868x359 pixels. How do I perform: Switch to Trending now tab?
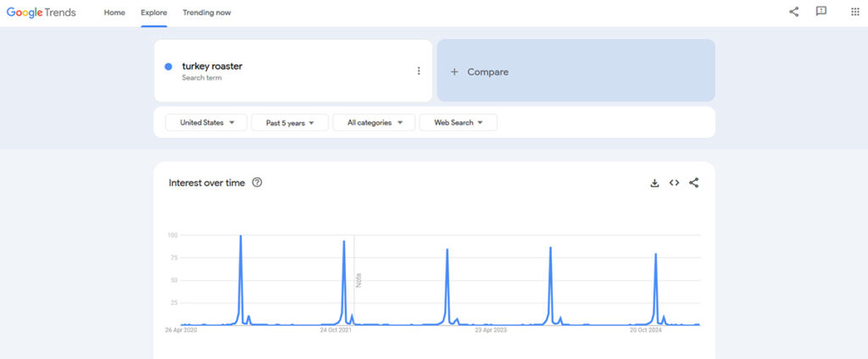(207, 13)
